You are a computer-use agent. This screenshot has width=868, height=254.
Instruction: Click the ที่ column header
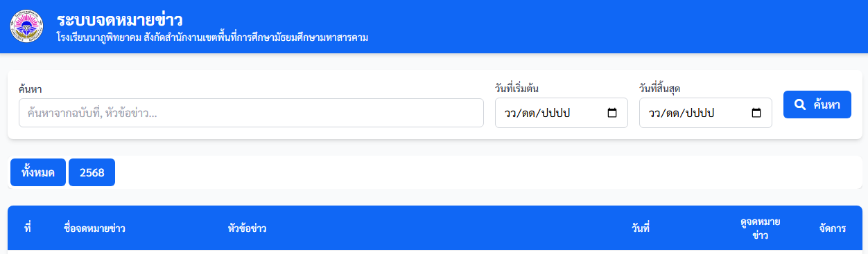pyautogui.click(x=28, y=228)
